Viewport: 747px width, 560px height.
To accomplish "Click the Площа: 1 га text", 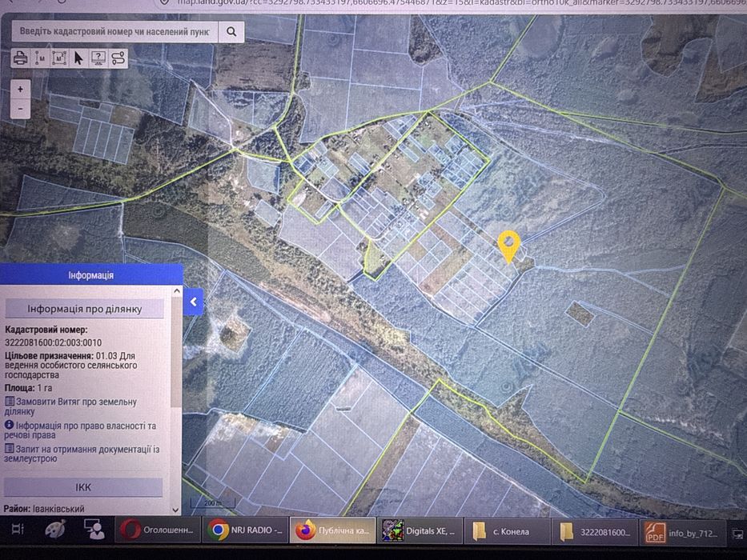I will coord(29,388).
